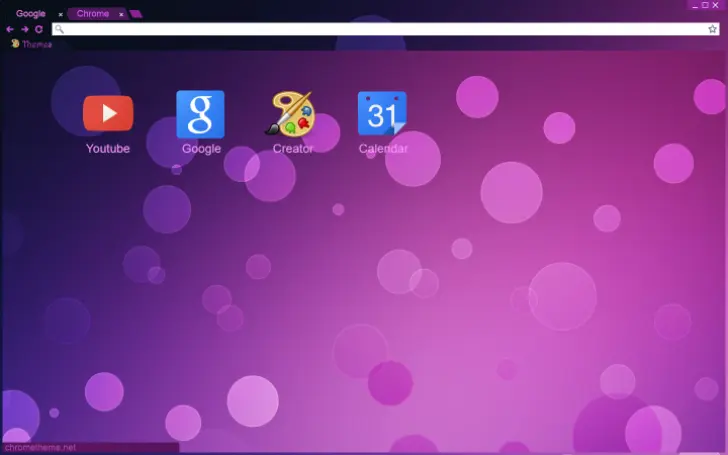Open the Youtube app shortcut icon
The image size is (728, 455).
point(108,114)
